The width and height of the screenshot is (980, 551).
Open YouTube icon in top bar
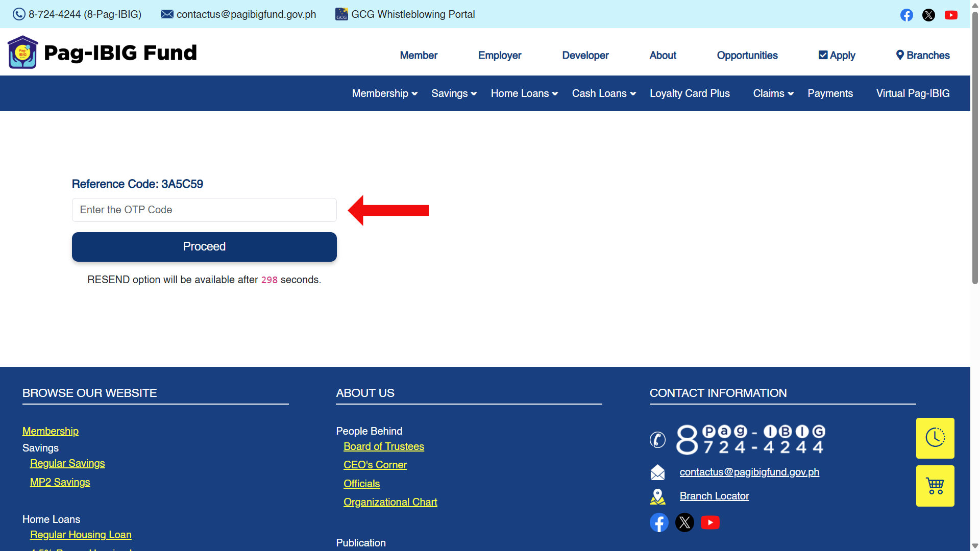point(951,15)
